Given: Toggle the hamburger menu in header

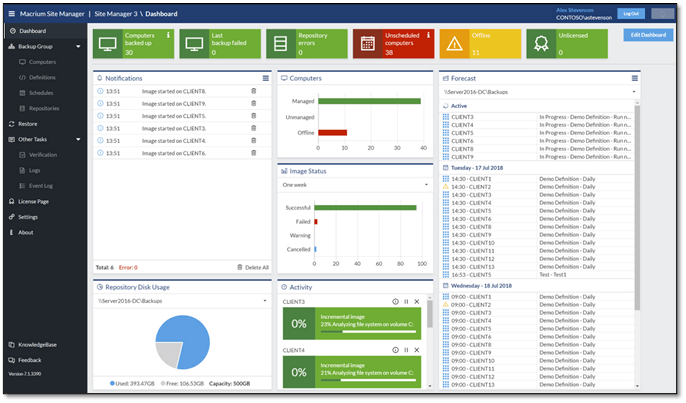Looking at the screenshot, I should [11, 14].
